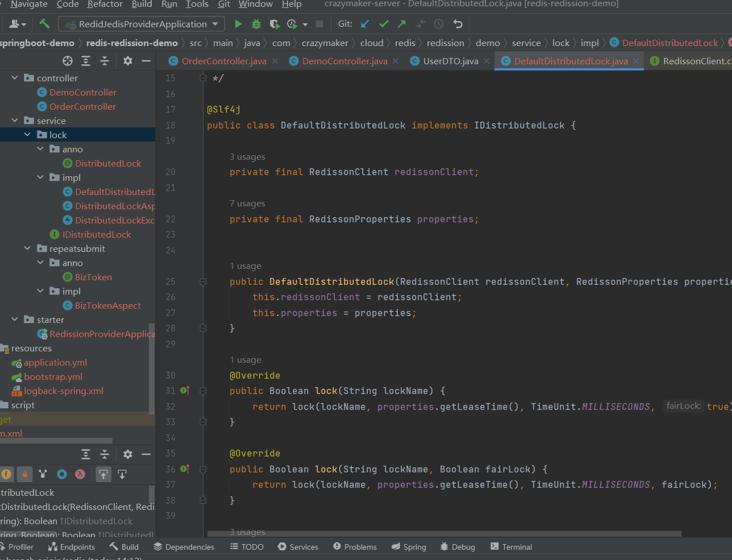Click implements gutter icon on line 31
This screenshot has height=560, width=732.
tap(185, 391)
